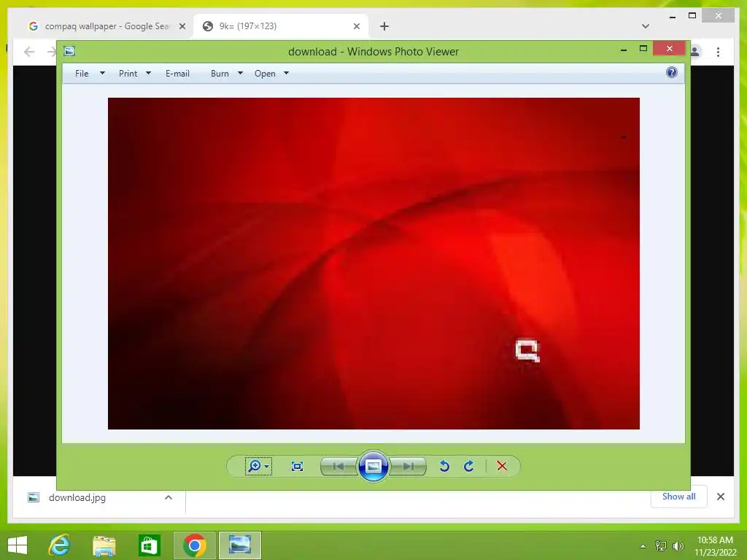Show hidden system tray icons
The height and width of the screenshot is (560, 747).
click(x=643, y=546)
